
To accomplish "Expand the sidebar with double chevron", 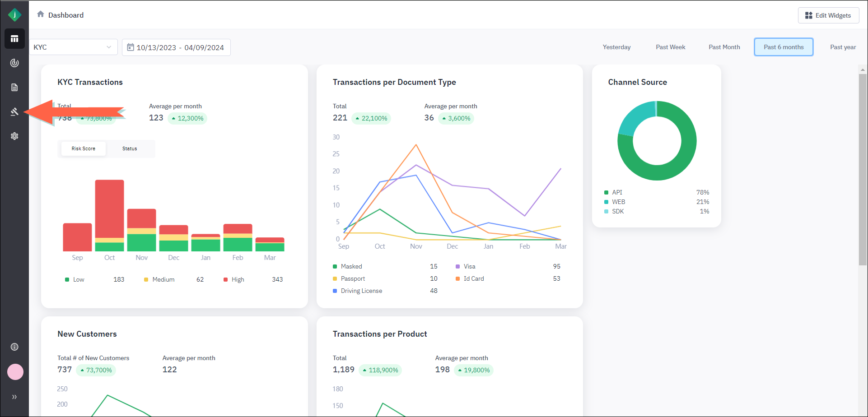I will 14,397.
